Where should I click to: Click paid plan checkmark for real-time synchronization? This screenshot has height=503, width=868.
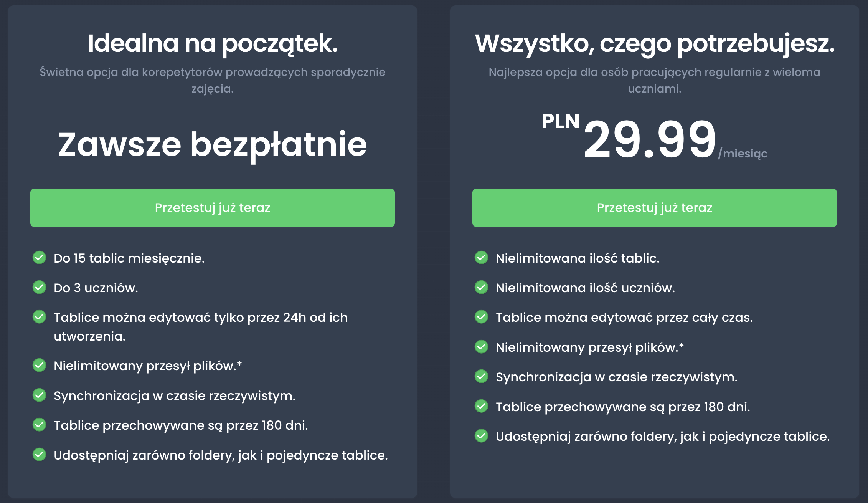tap(481, 376)
